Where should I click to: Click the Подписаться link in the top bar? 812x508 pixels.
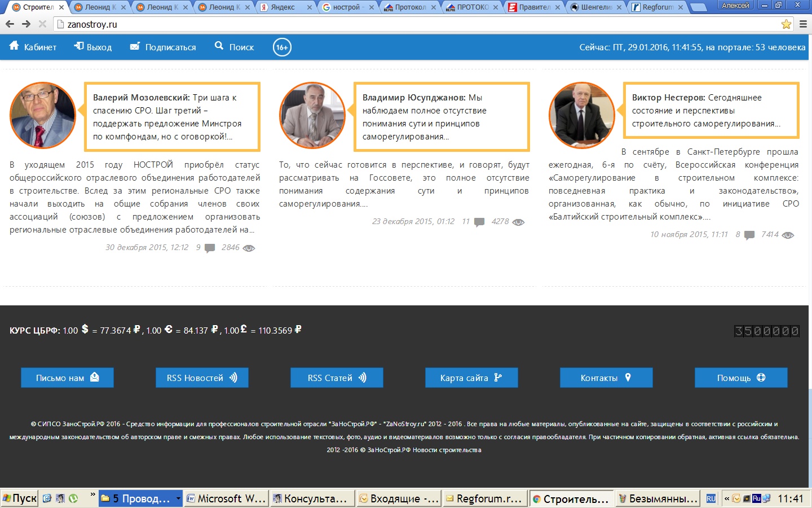[163, 47]
